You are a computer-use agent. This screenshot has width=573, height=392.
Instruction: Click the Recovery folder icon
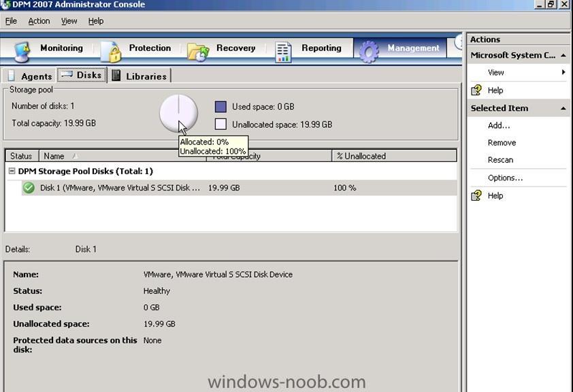click(x=198, y=52)
